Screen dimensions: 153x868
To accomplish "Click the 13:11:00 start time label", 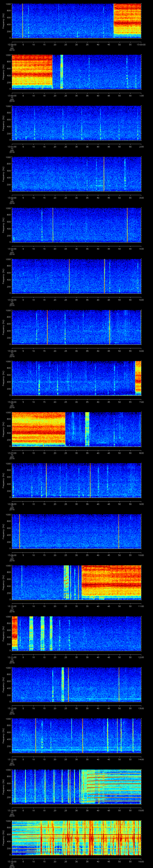I will point(12,657).
